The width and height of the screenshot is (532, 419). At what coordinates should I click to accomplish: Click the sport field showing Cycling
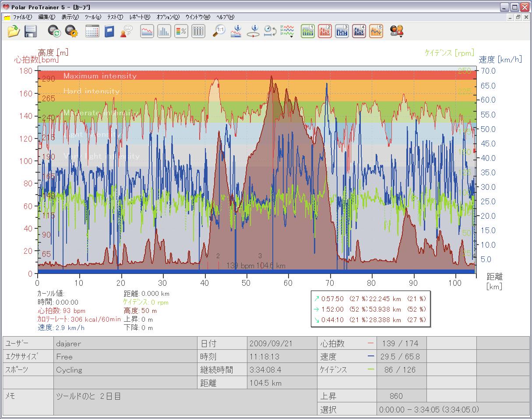pos(125,369)
